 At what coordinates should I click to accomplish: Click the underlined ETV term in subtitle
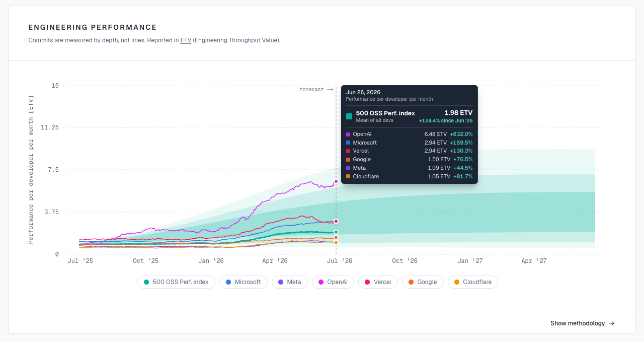coord(186,40)
